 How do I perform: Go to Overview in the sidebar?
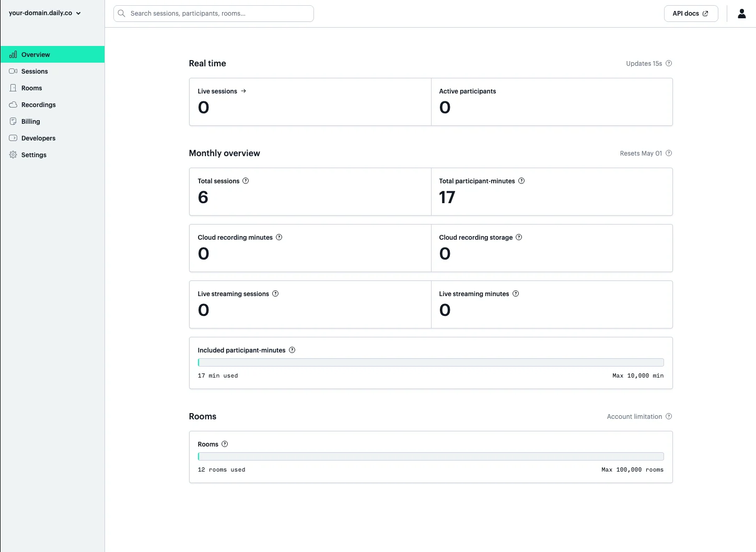[x=52, y=54]
